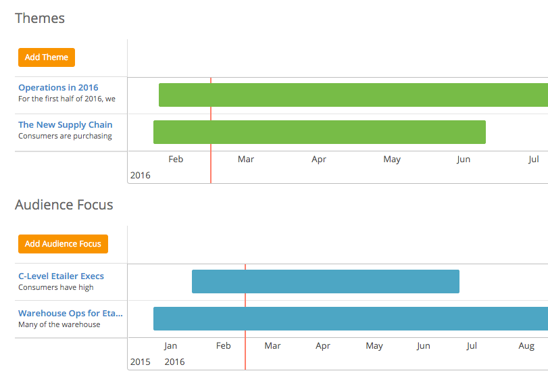Click the Audience Focus section heading
Image resolution: width=548 pixels, height=392 pixels.
[x=64, y=205]
